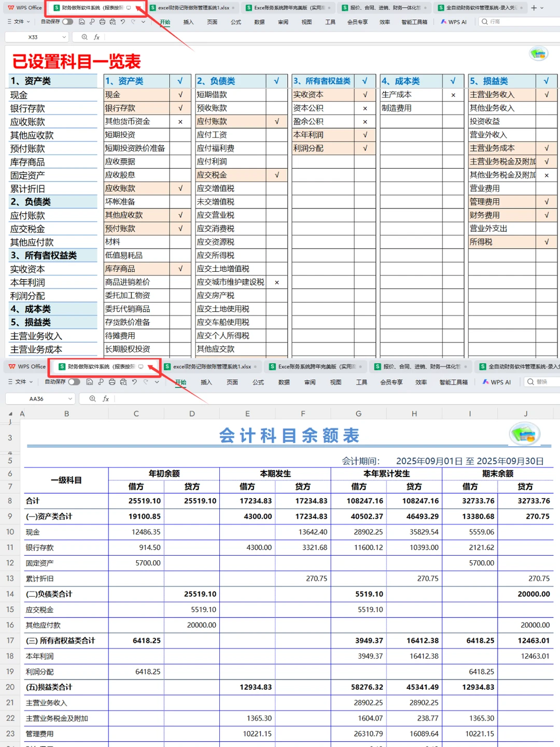Redo the last action in the lower window
The width and height of the screenshot is (560, 747).
(x=146, y=382)
